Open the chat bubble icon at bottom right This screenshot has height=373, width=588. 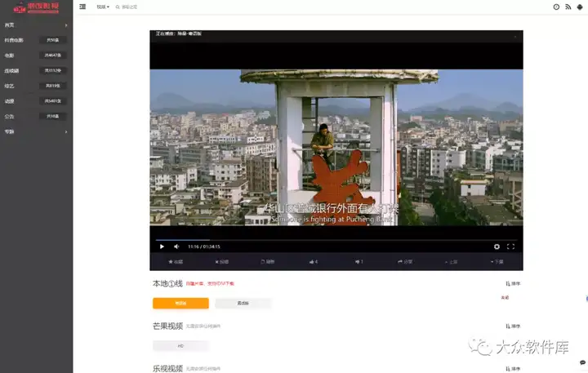coord(582,362)
